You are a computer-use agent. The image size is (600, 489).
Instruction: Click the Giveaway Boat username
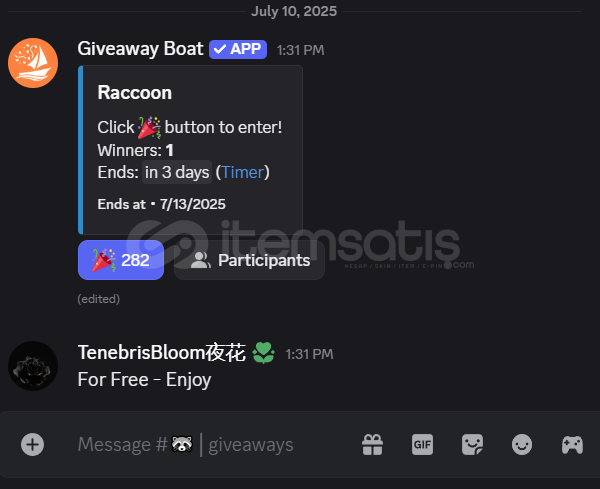pyautogui.click(x=140, y=49)
